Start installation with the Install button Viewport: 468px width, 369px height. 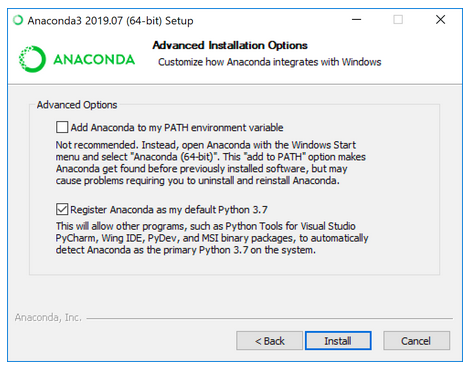338,341
